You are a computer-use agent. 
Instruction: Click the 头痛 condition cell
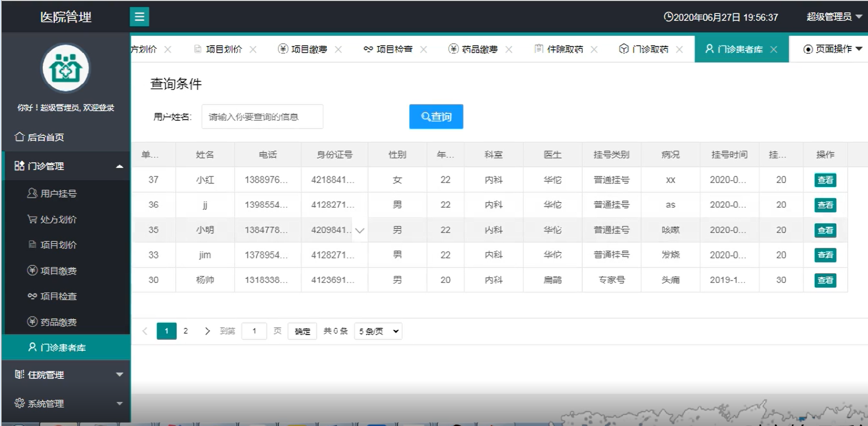point(670,280)
